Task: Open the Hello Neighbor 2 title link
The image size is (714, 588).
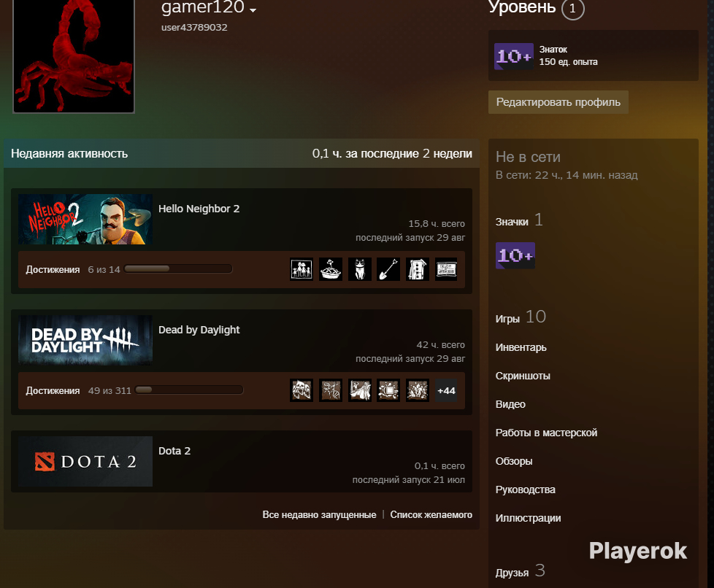Action: point(199,209)
